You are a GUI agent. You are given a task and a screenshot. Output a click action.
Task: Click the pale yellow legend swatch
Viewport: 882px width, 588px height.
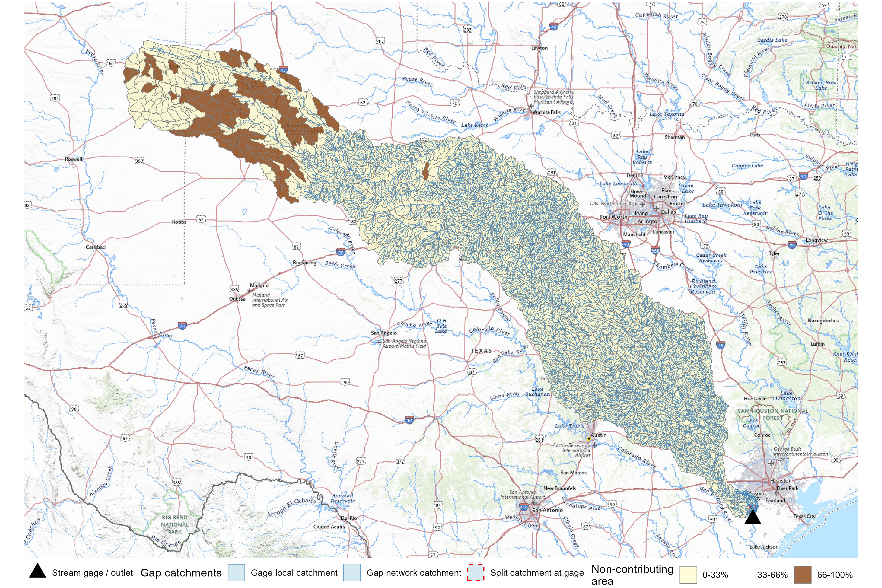pos(688,575)
